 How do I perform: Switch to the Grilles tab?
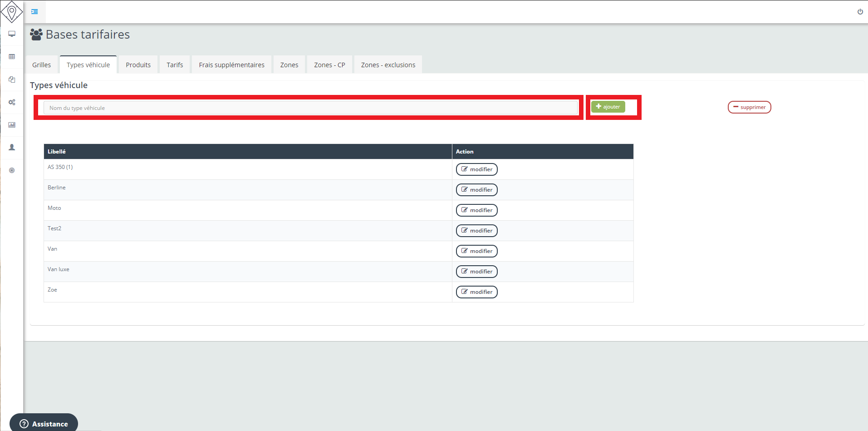pos(41,65)
